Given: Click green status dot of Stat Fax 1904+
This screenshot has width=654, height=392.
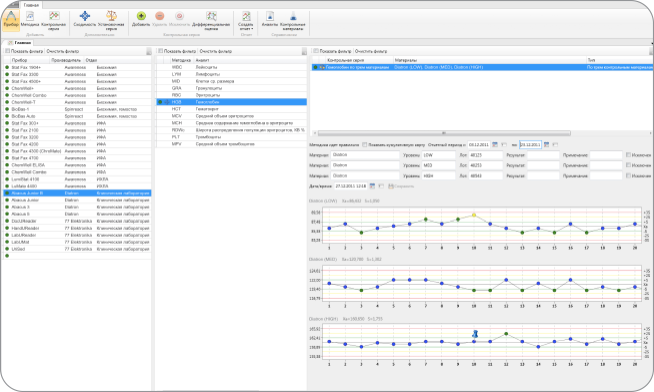Looking at the screenshot, I should coord(7,67).
